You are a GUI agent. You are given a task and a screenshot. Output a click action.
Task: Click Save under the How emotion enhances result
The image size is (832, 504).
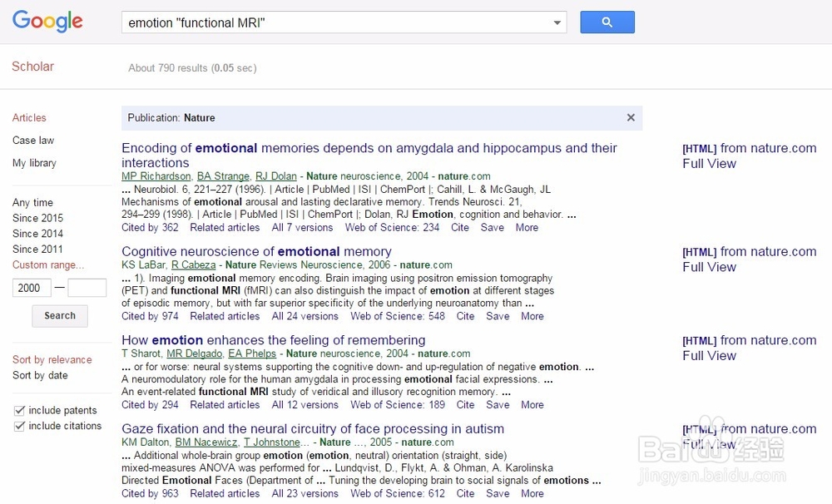pyautogui.click(x=498, y=405)
